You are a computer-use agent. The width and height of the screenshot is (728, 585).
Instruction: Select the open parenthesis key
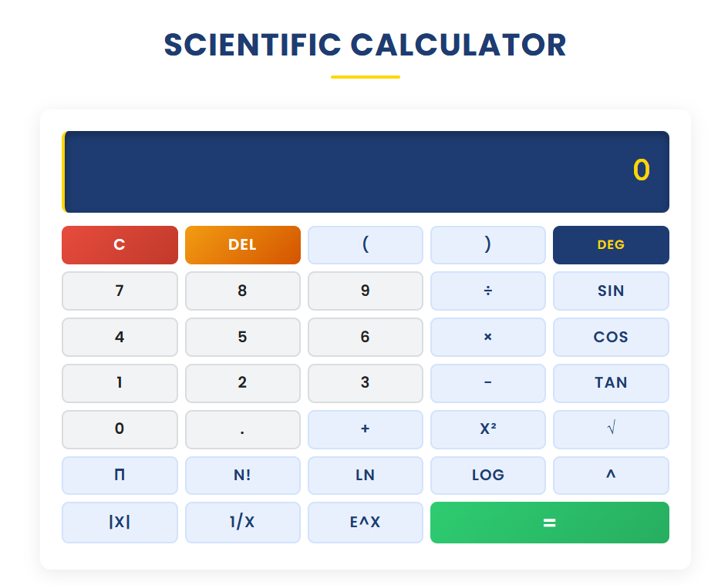click(x=365, y=244)
